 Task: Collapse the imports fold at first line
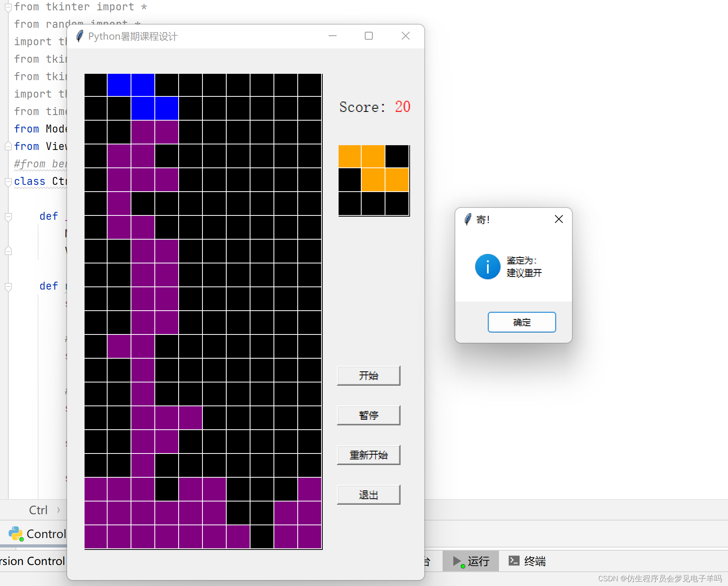[x=8, y=7]
